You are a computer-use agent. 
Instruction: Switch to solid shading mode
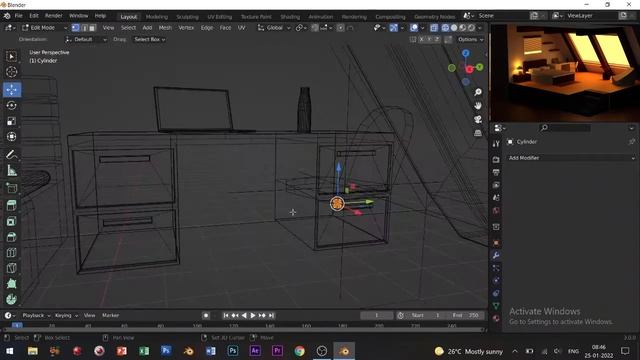click(454, 28)
